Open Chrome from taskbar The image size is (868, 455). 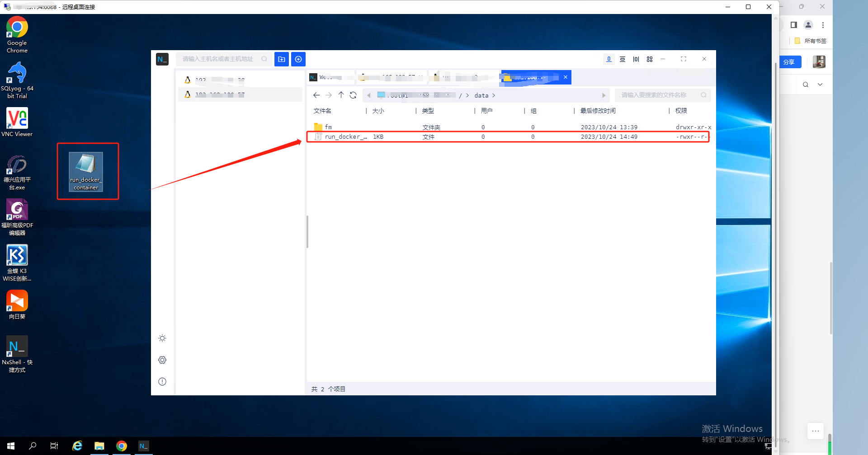click(122, 446)
